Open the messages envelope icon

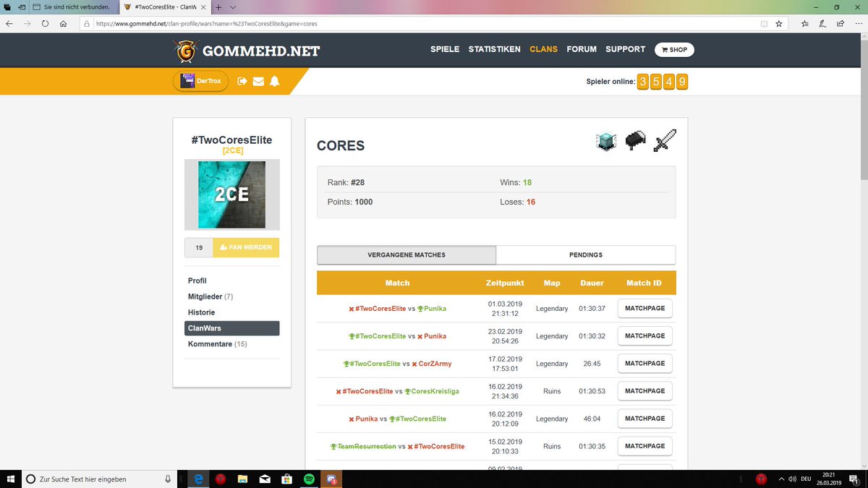(x=258, y=82)
